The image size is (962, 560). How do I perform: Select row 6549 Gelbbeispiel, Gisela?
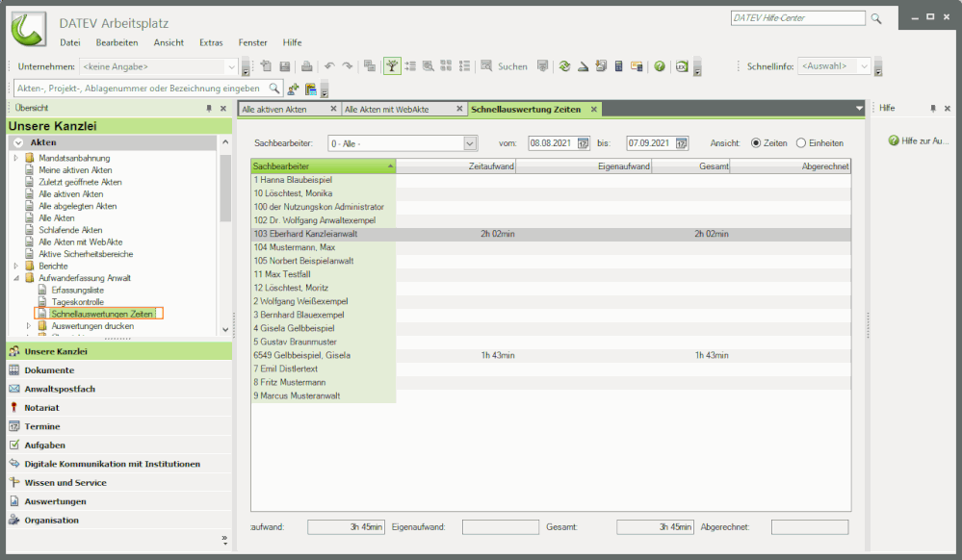(551, 355)
